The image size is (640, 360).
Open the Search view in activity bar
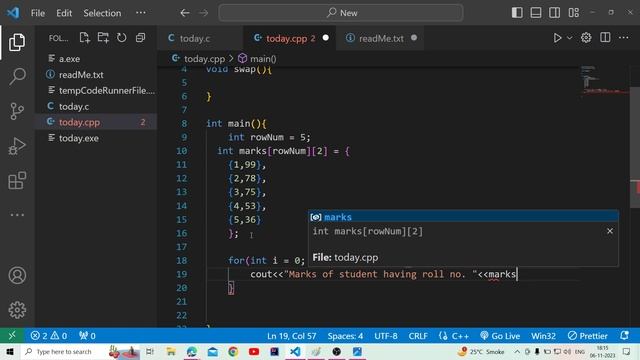point(17,76)
